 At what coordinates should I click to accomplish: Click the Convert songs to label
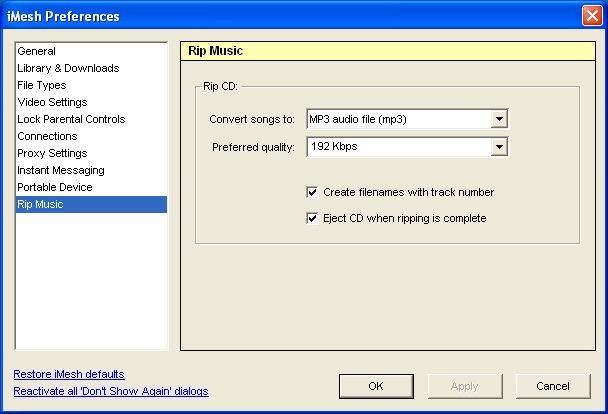pyautogui.click(x=252, y=119)
